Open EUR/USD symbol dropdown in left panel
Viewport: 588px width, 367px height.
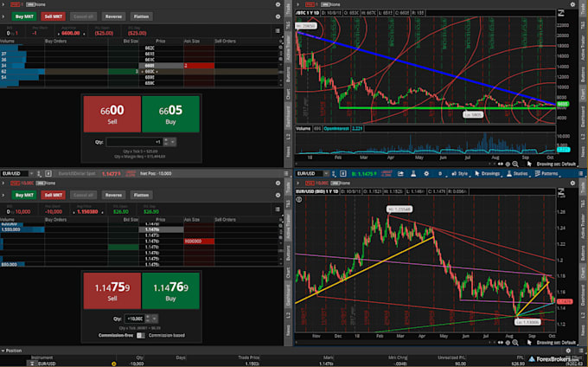pyautogui.click(x=17, y=173)
